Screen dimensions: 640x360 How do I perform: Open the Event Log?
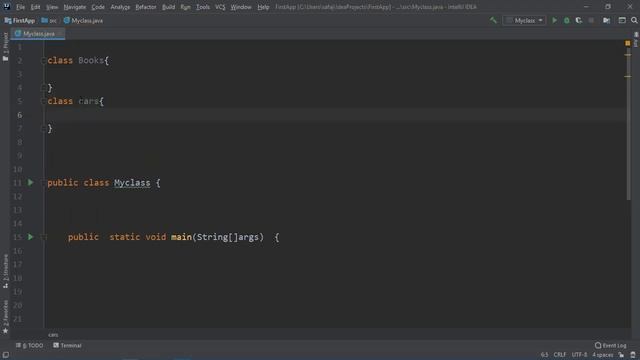point(611,345)
